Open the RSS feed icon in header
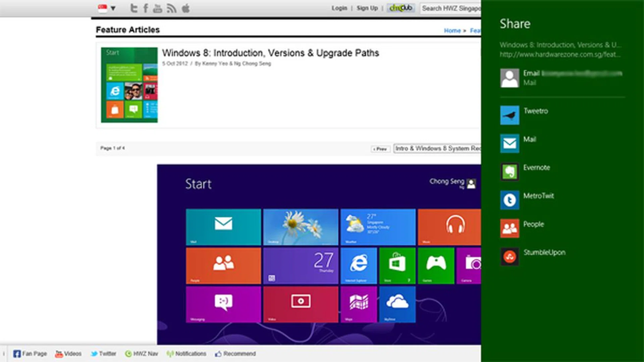Viewport: 644px width, 362px height. click(171, 8)
